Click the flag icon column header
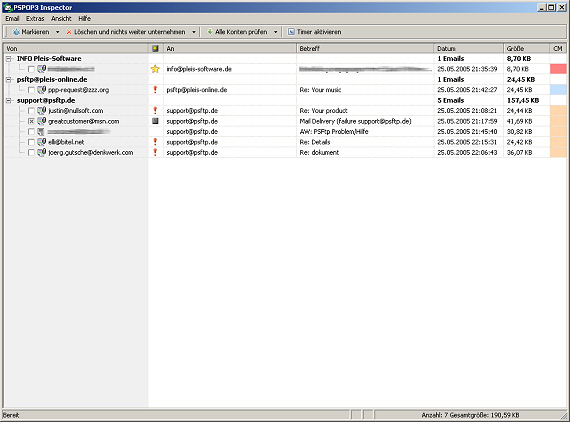 click(x=155, y=48)
